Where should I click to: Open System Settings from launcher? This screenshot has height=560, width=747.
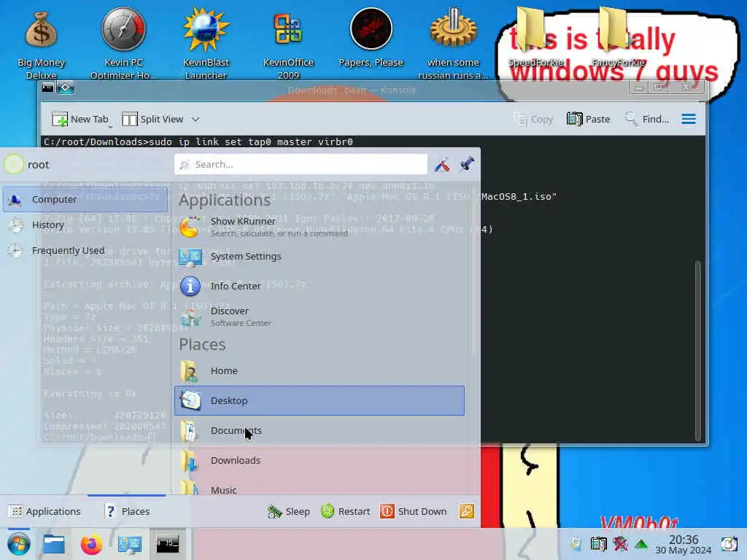point(320,257)
